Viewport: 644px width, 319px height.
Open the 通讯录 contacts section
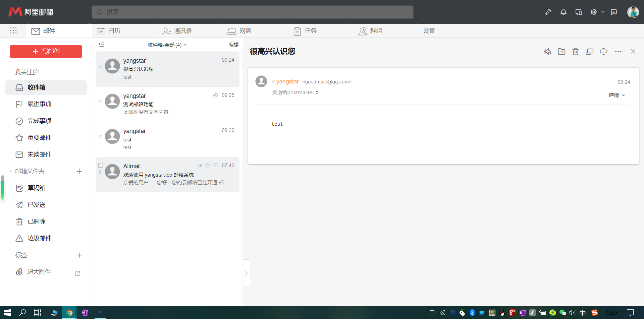181,30
